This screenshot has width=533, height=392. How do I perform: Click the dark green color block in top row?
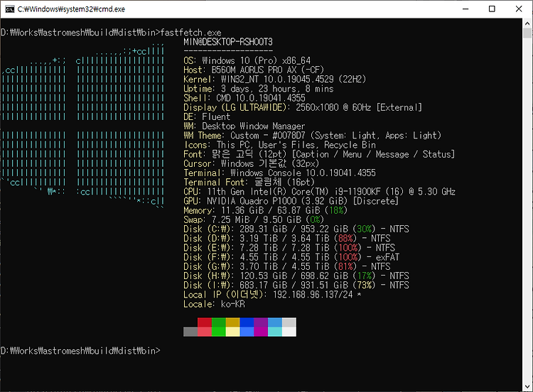pos(219,322)
